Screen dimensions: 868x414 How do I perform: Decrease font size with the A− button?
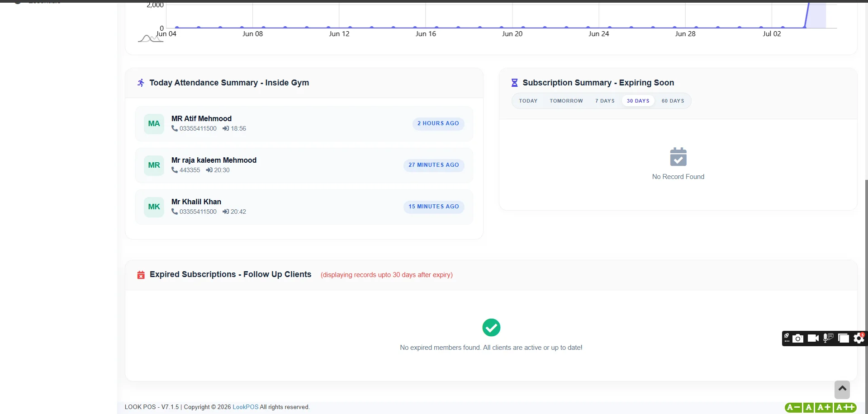point(793,407)
